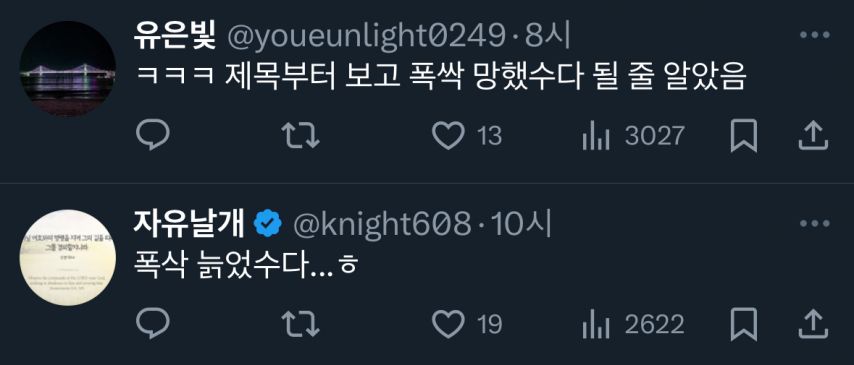Open more options for 유은빛's tweet
Image resolution: width=854 pixels, height=365 pixels.
pos(814,35)
